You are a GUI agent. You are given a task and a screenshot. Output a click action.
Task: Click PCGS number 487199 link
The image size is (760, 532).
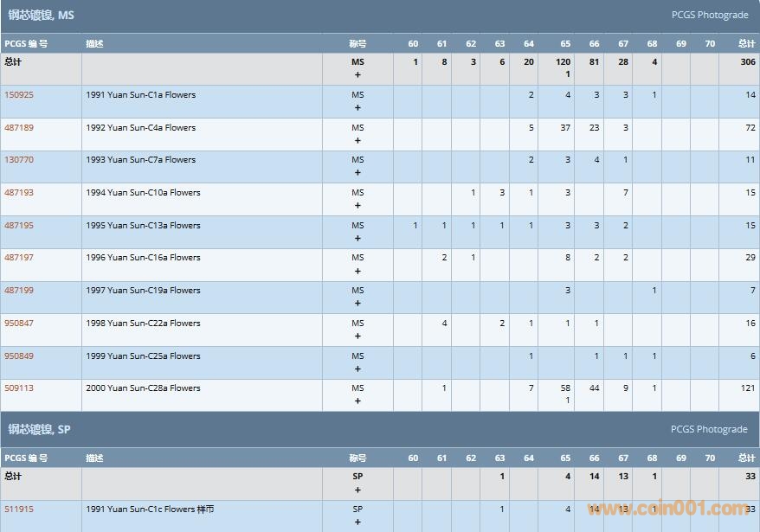click(x=19, y=291)
